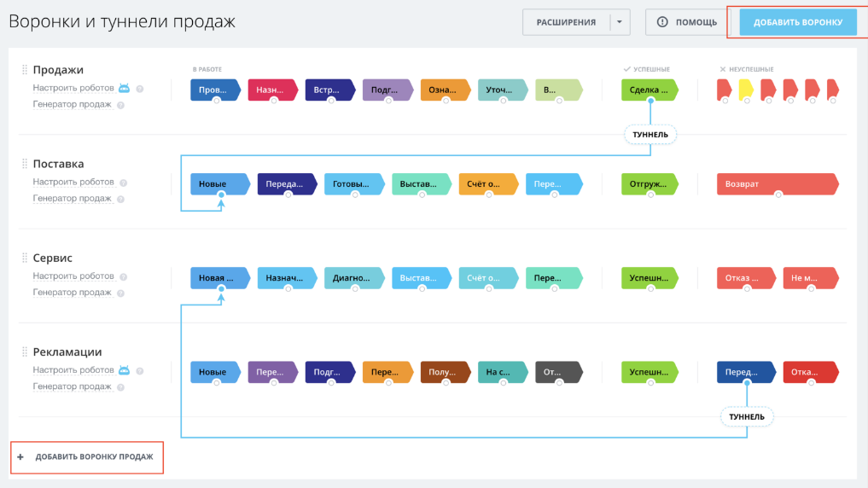Screen dimensions: 868x488
Task: Open help hint beside Продажи Генератор продаж
Action: tap(120, 105)
